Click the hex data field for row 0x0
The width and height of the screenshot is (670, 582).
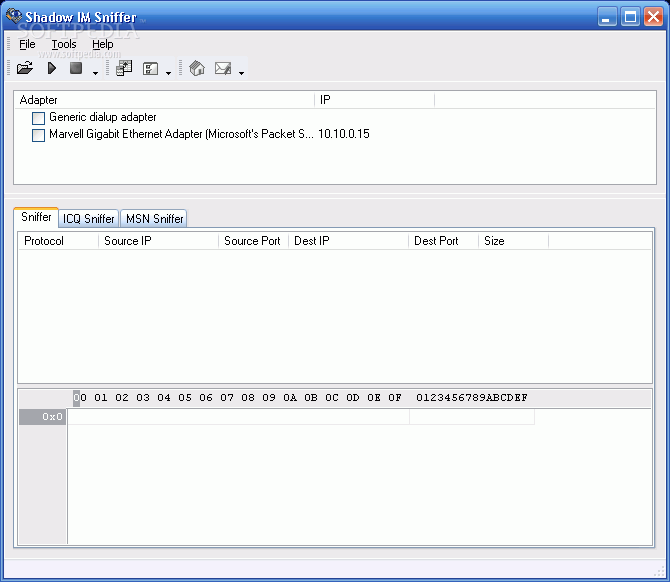click(238, 417)
